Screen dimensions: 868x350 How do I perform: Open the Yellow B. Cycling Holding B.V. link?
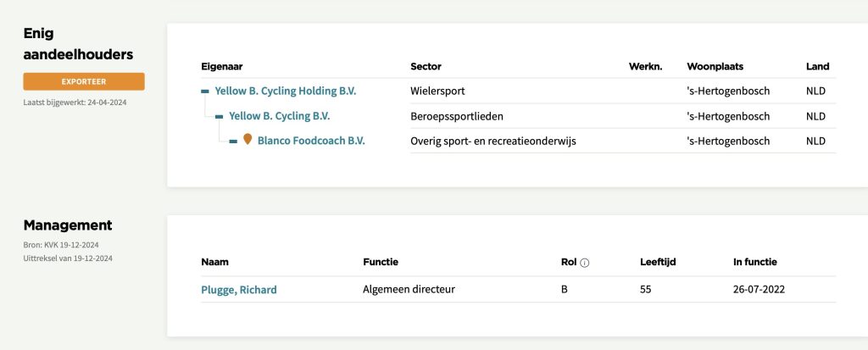(x=285, y=91)
